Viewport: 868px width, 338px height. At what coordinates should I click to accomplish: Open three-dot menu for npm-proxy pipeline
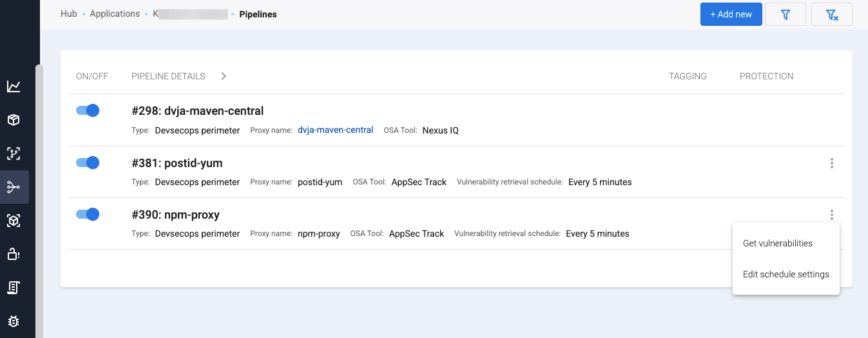click(x=831, y=215)
